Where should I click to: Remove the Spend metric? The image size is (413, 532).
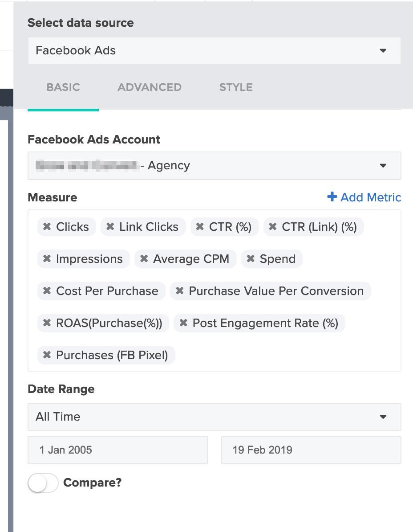251,259
